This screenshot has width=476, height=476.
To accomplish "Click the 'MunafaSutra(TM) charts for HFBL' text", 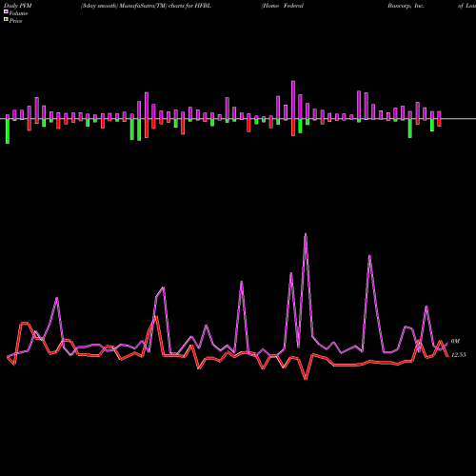I will 166,6.
